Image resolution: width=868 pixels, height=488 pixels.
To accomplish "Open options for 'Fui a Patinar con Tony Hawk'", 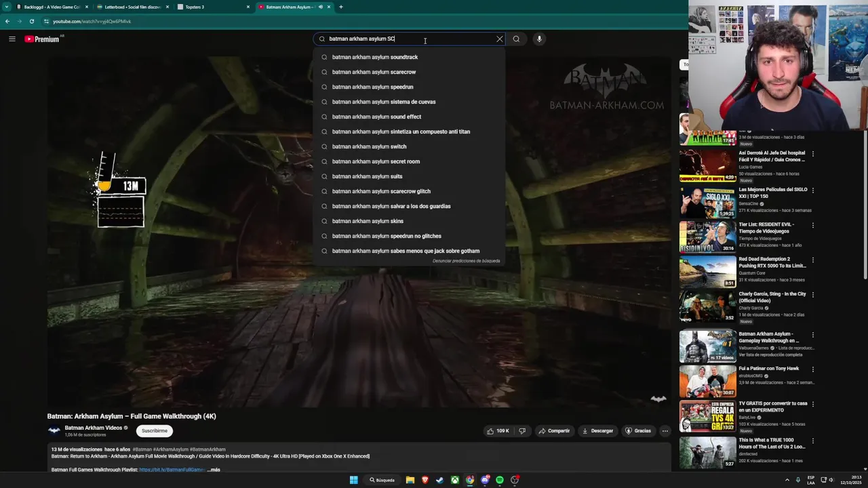I will pos(812,369).
